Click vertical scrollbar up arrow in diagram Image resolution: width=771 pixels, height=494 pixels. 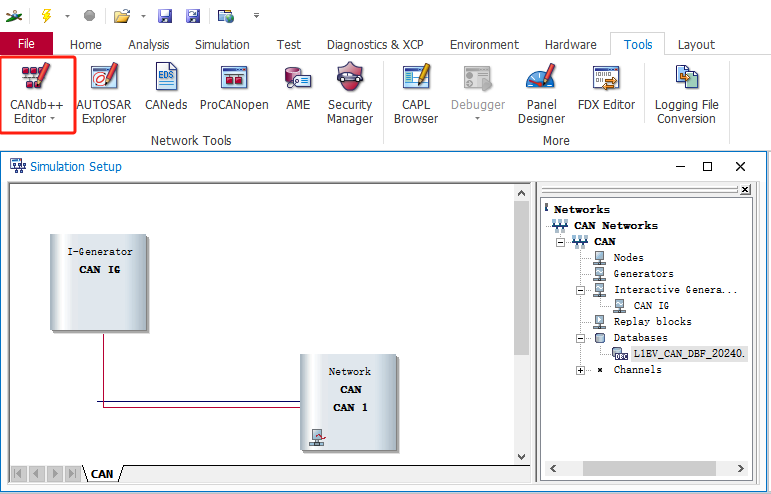(x=522, y=193)
